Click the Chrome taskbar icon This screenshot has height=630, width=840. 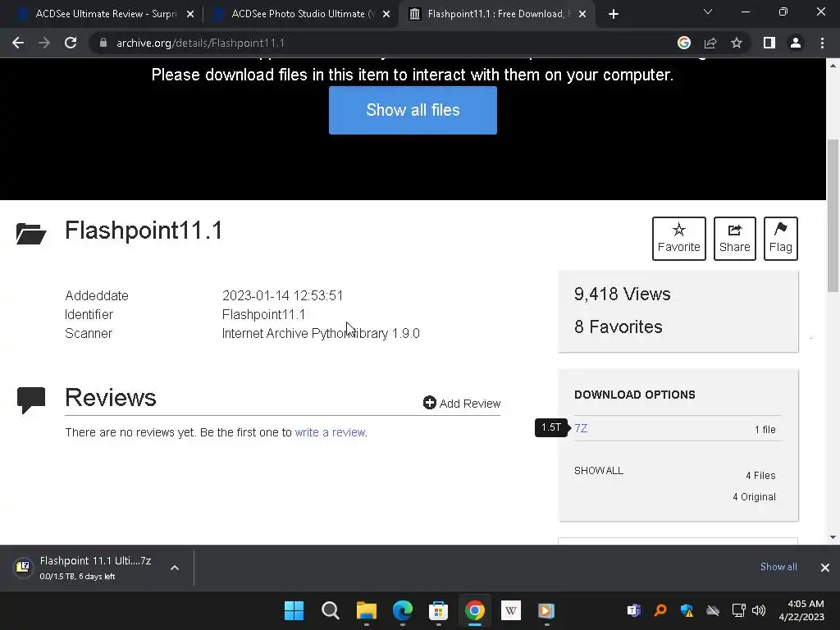point(475,610)
